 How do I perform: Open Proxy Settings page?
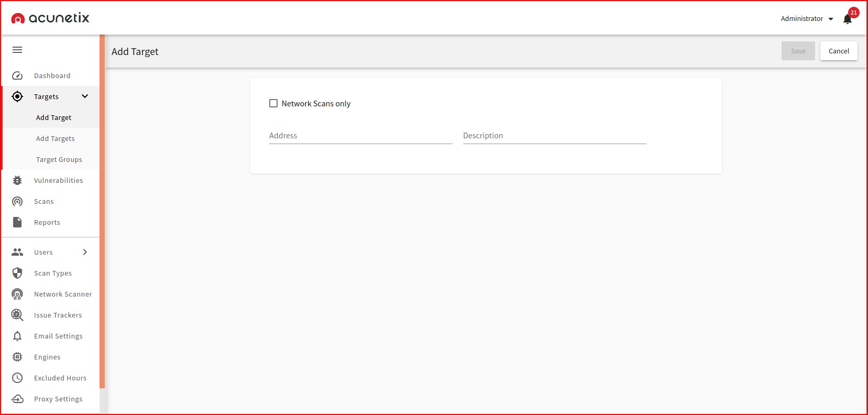pyautogui.click(x=51, y=399)
